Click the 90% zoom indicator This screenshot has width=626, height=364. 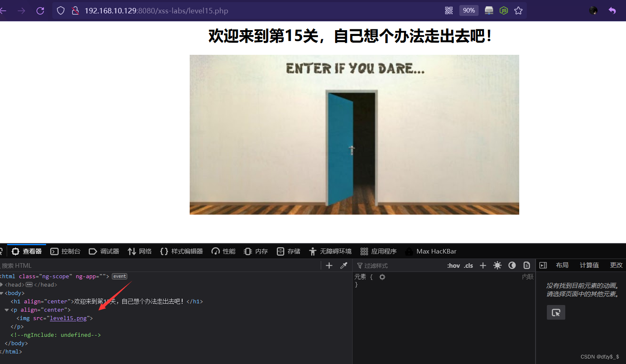(469, 10)
